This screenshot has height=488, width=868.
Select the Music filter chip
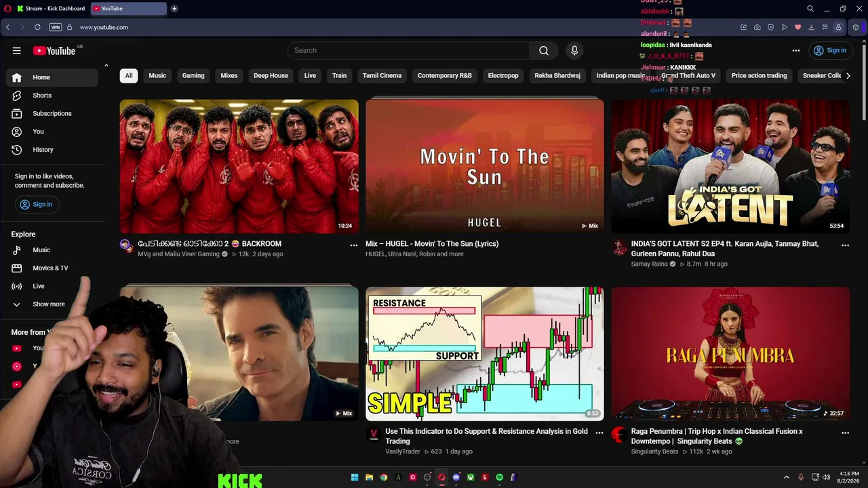[x=157, y=76]
